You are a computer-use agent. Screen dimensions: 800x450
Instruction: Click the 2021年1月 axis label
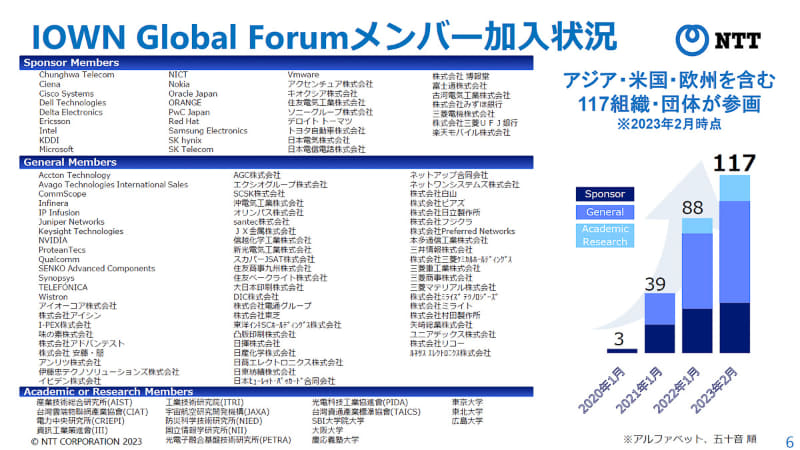[639, 389]
